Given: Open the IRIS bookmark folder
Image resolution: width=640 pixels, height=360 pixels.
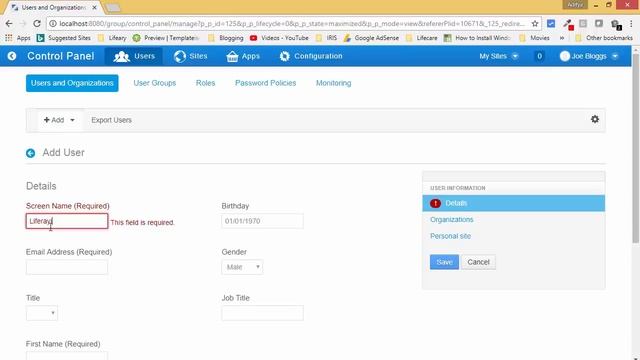Looking at the screenshot, I should coord(326,38).
